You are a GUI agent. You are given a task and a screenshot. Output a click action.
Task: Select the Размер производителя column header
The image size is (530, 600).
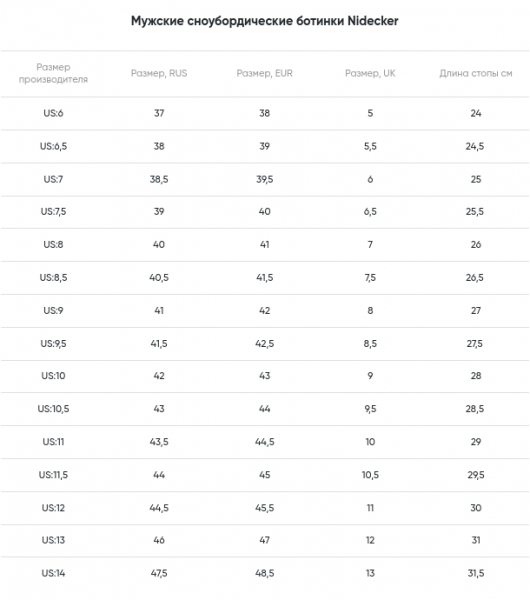click(53, 73)
